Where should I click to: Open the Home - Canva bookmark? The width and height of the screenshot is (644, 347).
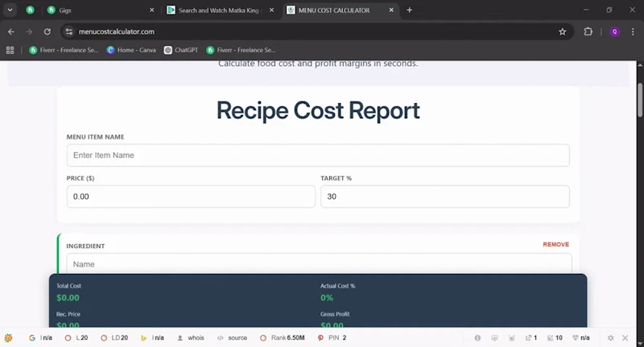[131, 50]
